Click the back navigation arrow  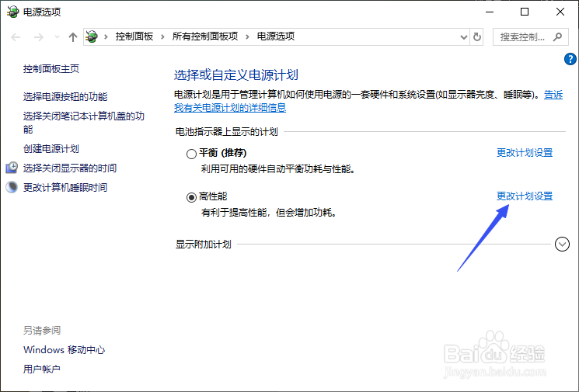(x=16, y=37)
